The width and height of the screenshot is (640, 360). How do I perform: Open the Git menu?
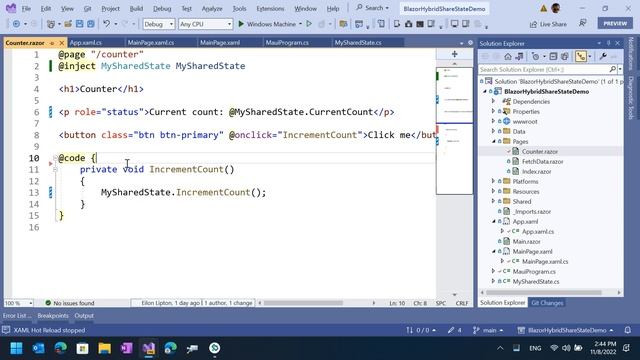87,8
